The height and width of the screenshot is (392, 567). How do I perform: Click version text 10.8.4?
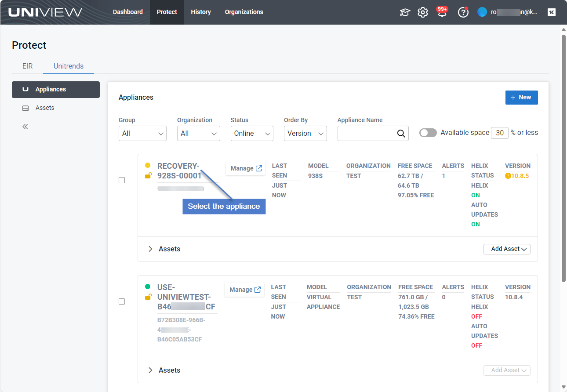click(x=514, y=297)
